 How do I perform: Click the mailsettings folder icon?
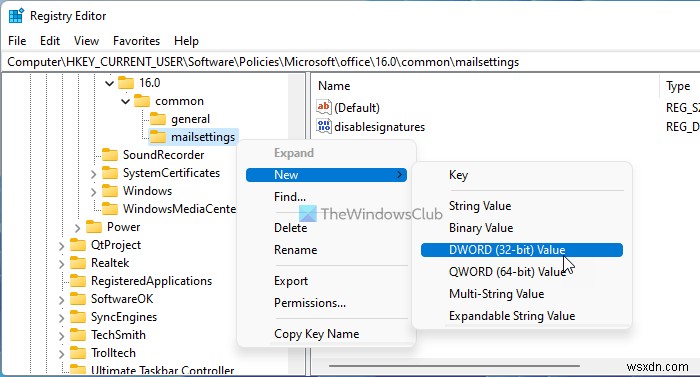click(158, 137)
